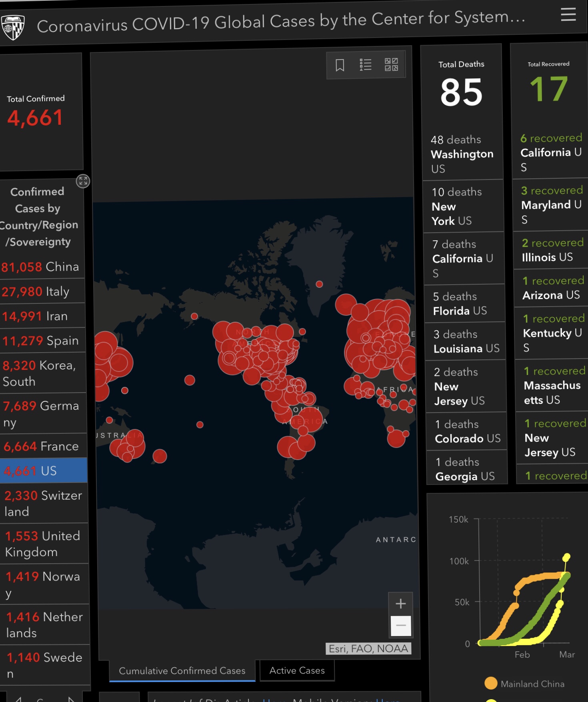This screenshot has height=702, width=588.
Task: Expand the Confirmed Cases panel to fullscreen
Action: click(83, 181)
